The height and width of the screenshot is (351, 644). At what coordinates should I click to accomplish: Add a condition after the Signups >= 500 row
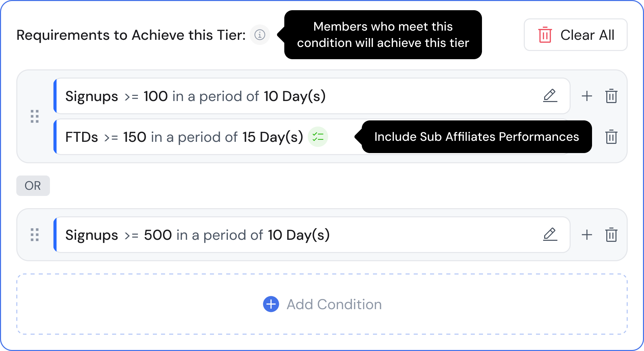[587, 235]
